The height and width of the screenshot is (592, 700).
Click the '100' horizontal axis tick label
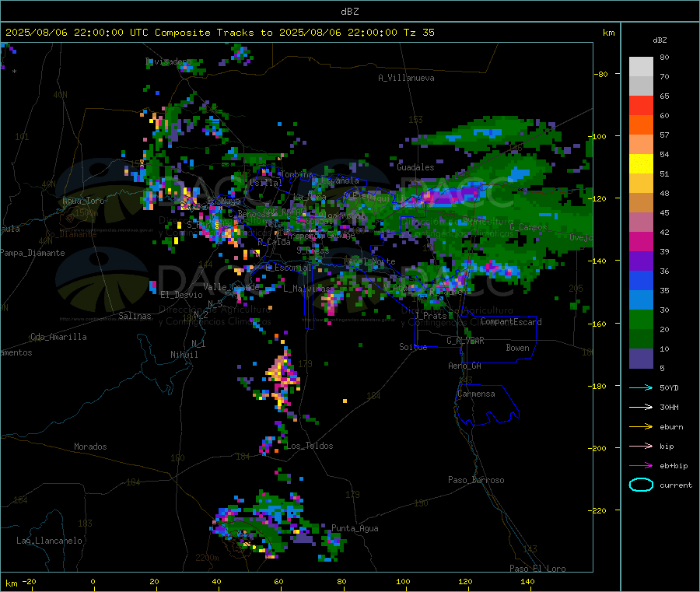coord(403,581)
